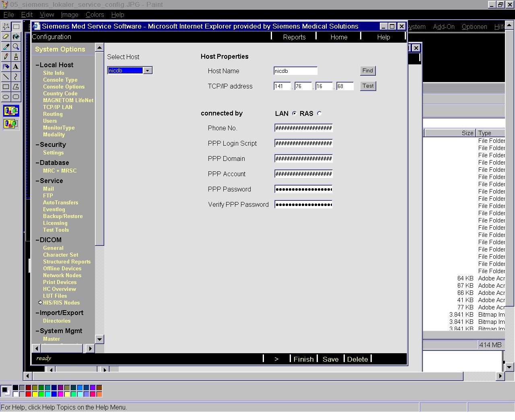Image resolution: width=515 pixels, height=420 pixels.
Task: Select the Free-Form Select star tool
Action: coord(6,27)
